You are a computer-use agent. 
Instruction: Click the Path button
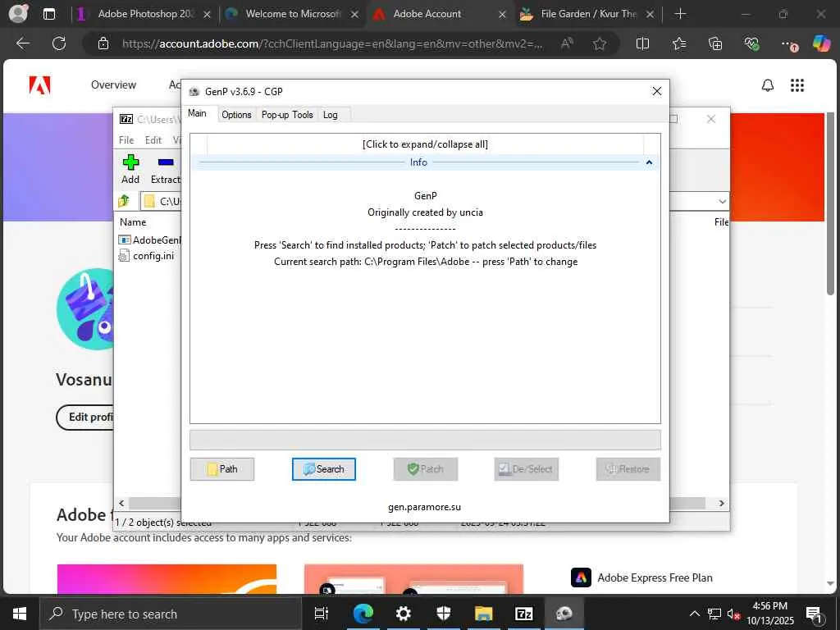click(222, 469)
